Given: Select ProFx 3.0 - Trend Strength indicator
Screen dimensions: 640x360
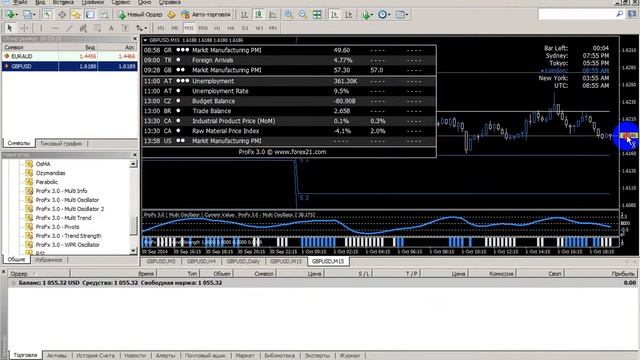Looking at the screenshot, I should pyautogui.click(x=68, y=236).
